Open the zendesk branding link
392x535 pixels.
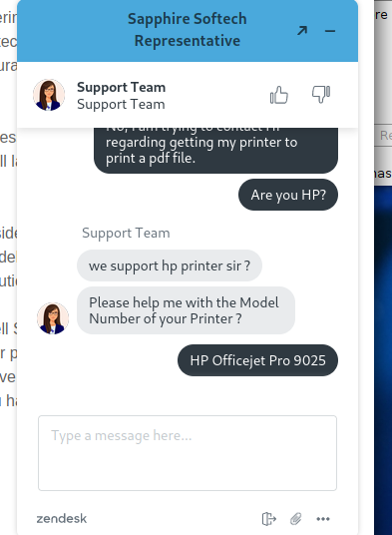coord(62,519)
